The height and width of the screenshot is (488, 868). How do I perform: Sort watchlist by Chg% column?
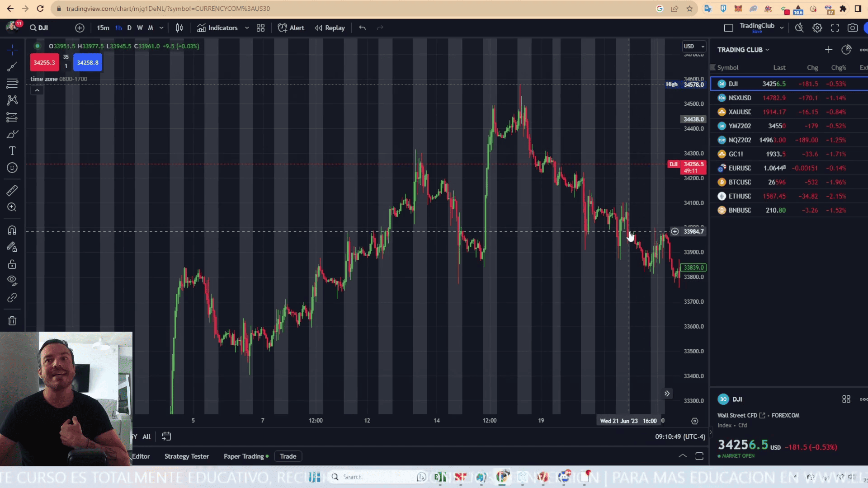[x=838, y=68]
